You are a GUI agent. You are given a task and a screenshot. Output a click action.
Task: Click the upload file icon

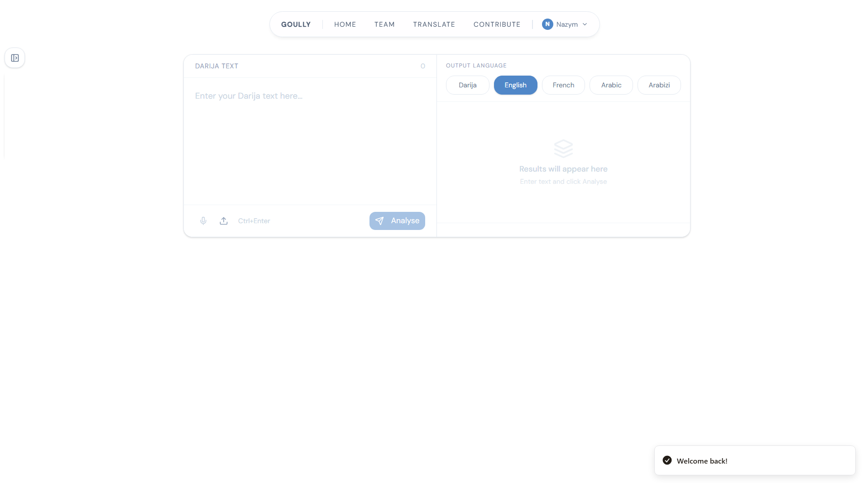click(x=224, y=221)
